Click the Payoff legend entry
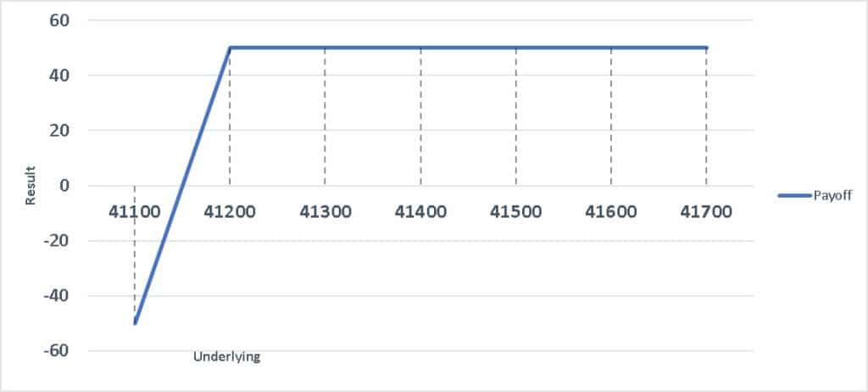Screen dimensions: 868x392 tap(815, 195)
